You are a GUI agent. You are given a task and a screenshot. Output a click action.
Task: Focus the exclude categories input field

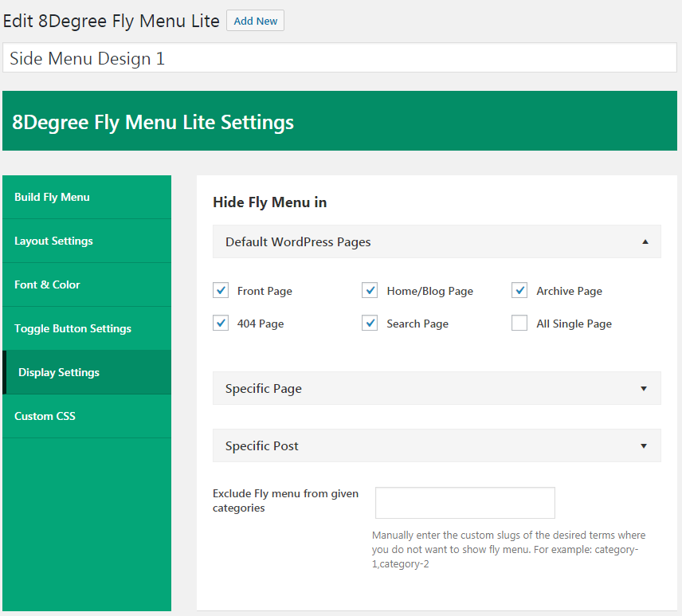(465, 503)
